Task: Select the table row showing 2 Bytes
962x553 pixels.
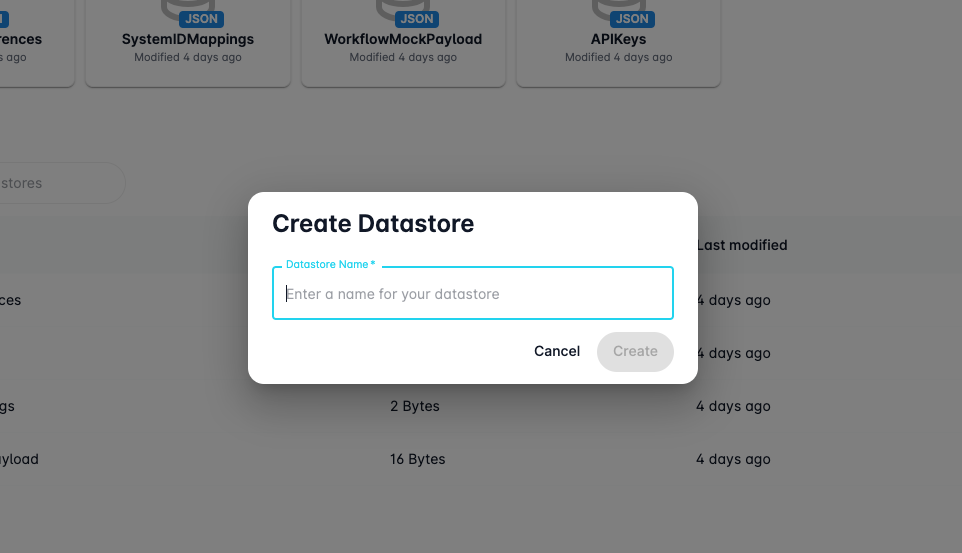Action: pos(415,406)
